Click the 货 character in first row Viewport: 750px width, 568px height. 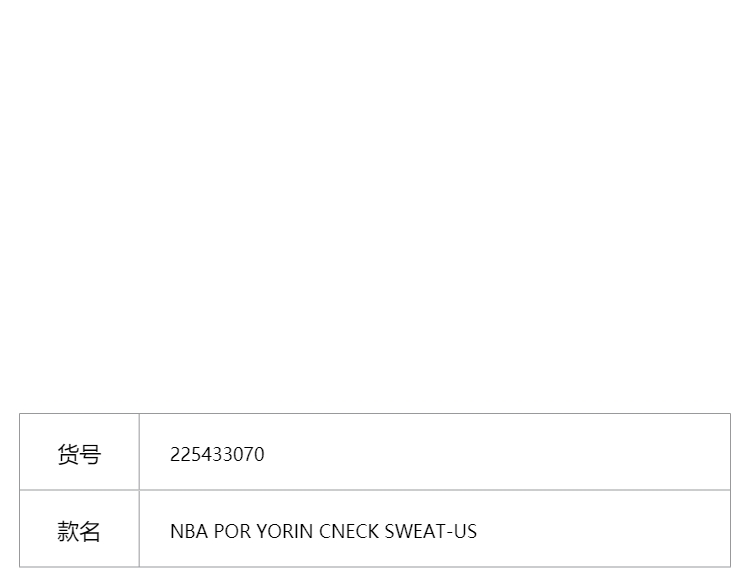tap(68, 455)
